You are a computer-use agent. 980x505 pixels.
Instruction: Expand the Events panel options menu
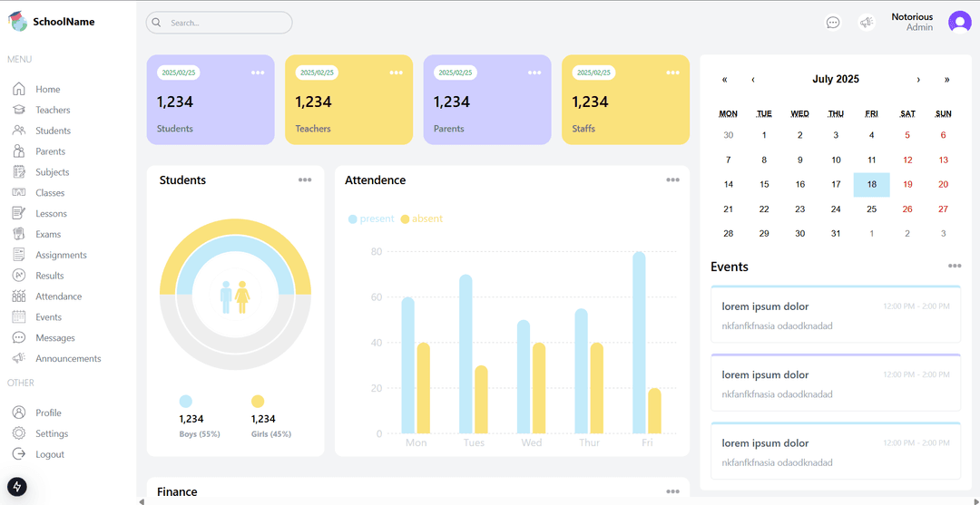point(955,266)
